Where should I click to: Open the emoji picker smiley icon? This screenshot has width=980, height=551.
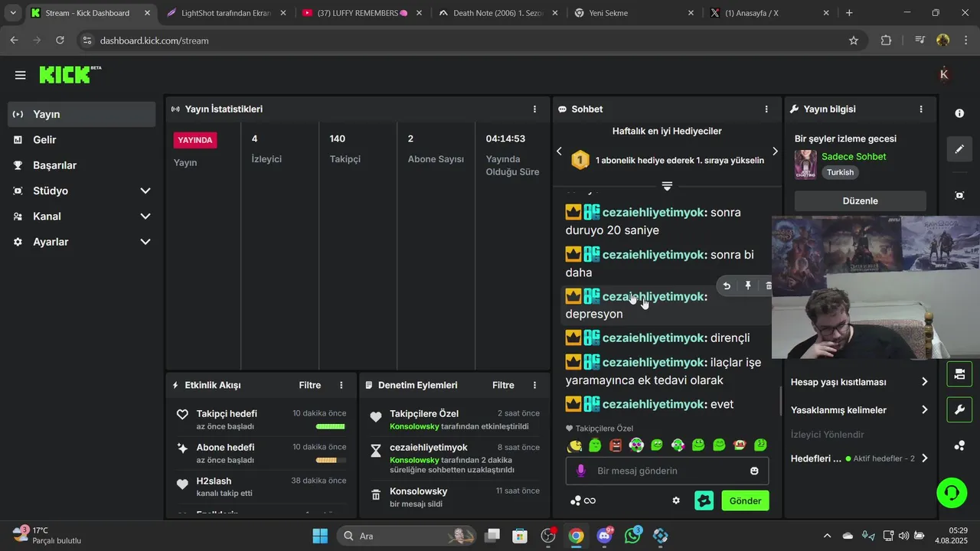click(754, 471)
